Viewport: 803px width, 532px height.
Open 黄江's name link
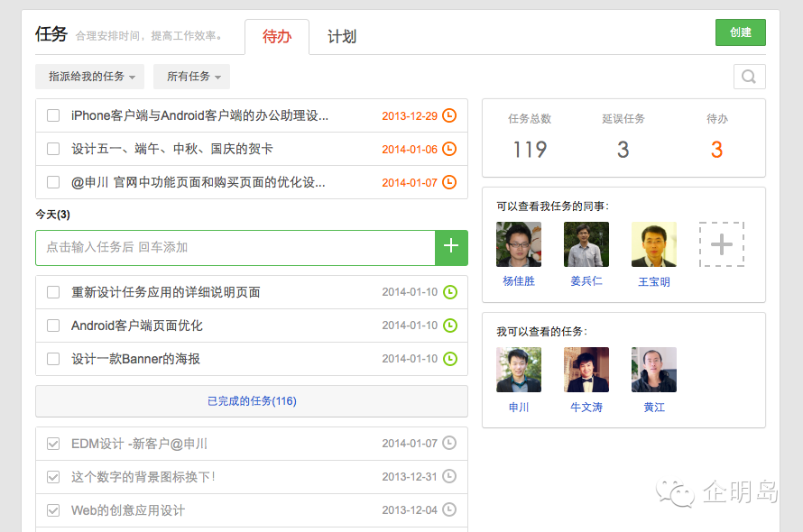[654, 407]
